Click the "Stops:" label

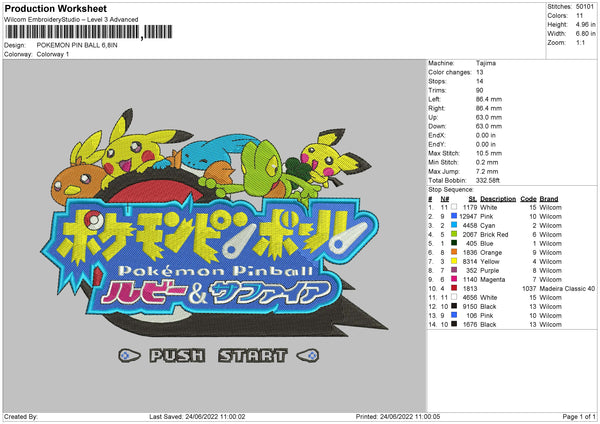pyautogui.click(x=437, y=81)
